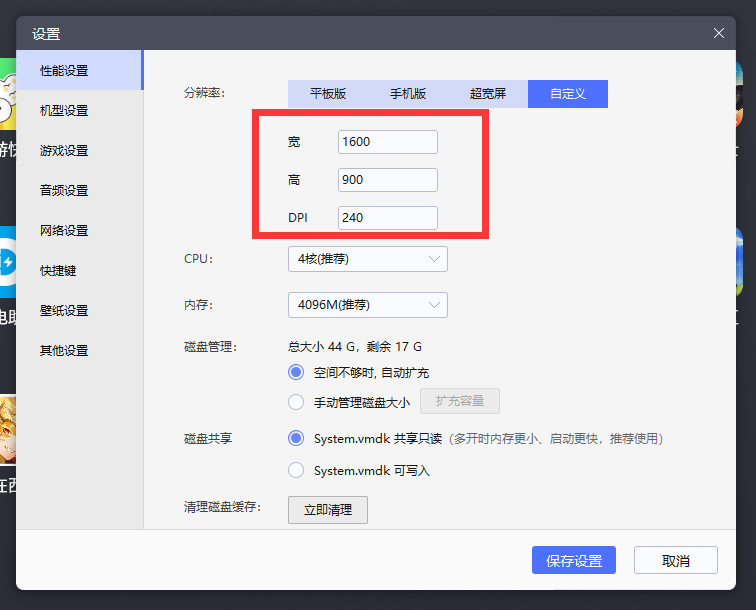The image size is (756, 610).
Task: Focus the DPI input field
Action: pyautogui.click(x=388, y=218)
